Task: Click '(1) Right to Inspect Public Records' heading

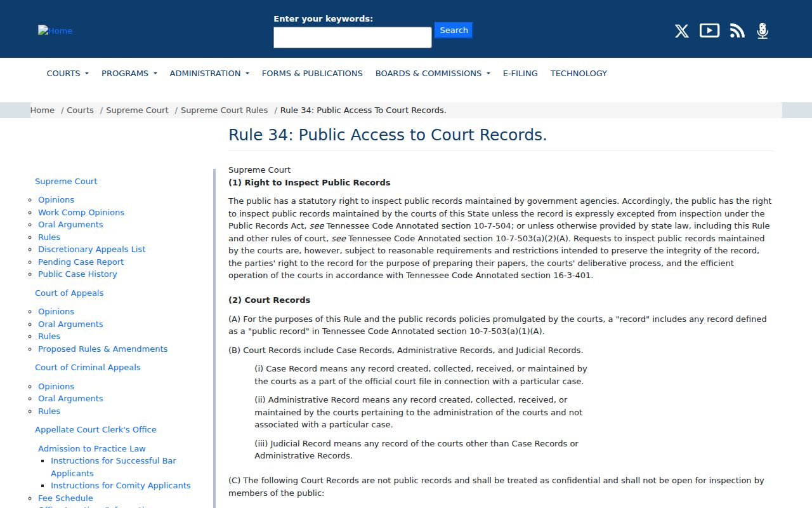Action: pyautogui.click(x=309, y=182)
